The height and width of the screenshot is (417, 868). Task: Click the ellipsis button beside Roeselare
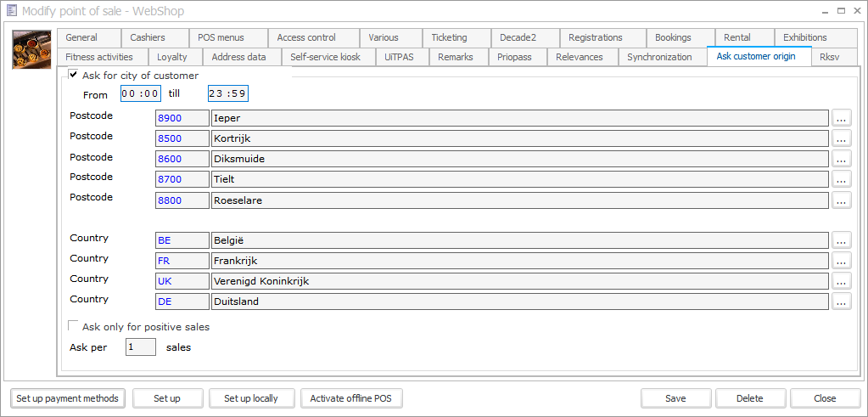(841, 200)
